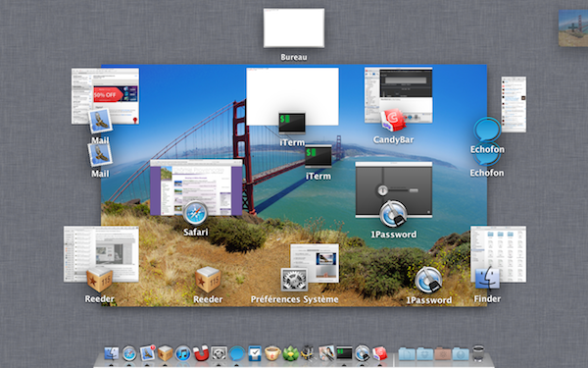Launch Safari compass icon in the Dock
The height and width of the screenshot is (368, 588).
pyautogui.click(x=129, y=353)
